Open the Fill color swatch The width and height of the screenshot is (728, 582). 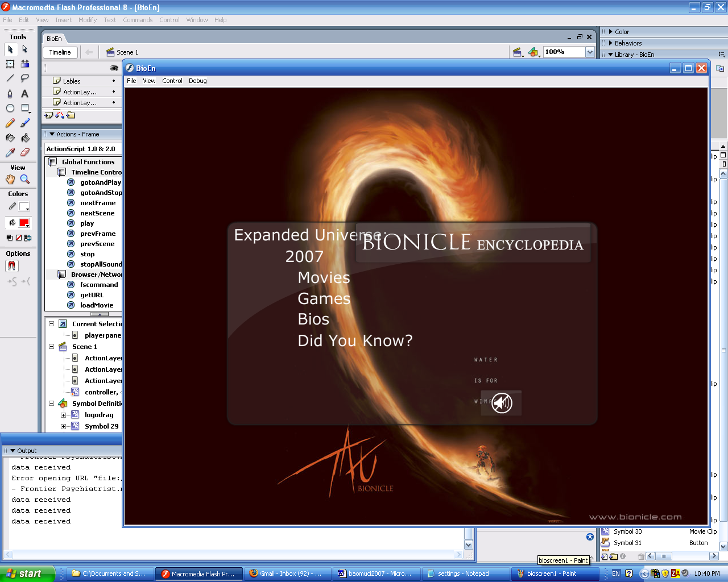pyautogui.click(x=24, y=222)
